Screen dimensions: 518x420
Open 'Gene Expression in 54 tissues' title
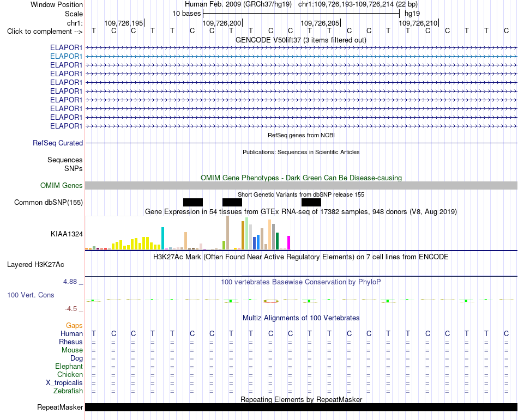point(301,212)
